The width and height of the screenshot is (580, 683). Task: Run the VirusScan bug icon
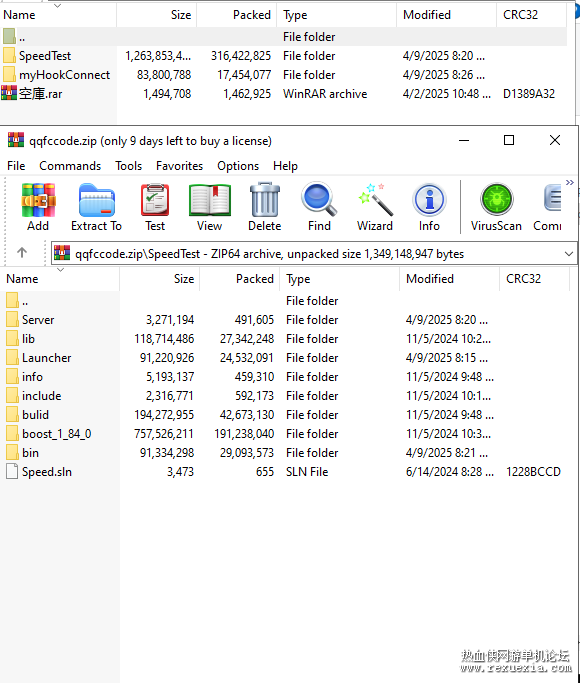(496, 199)
